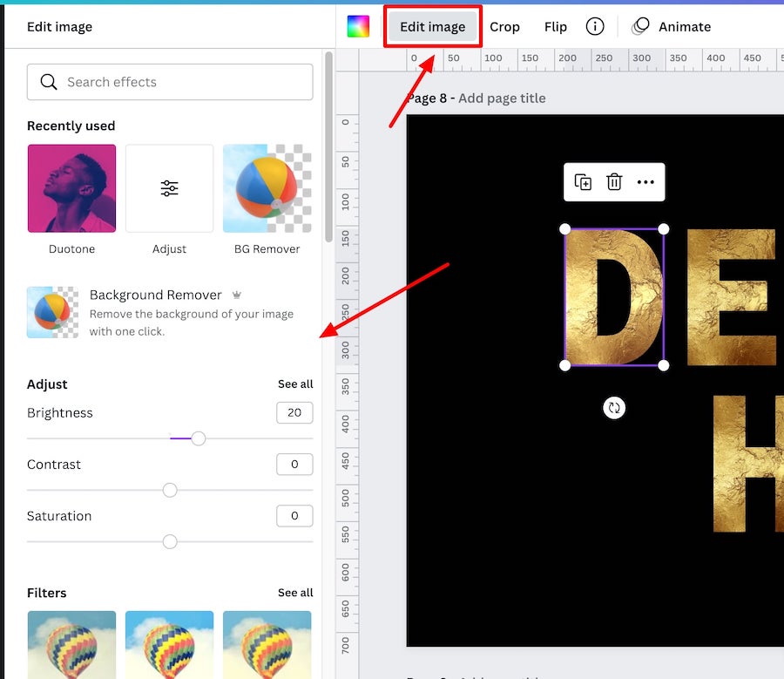
Task: Open the Animate panel label
Action: point(685,27)
